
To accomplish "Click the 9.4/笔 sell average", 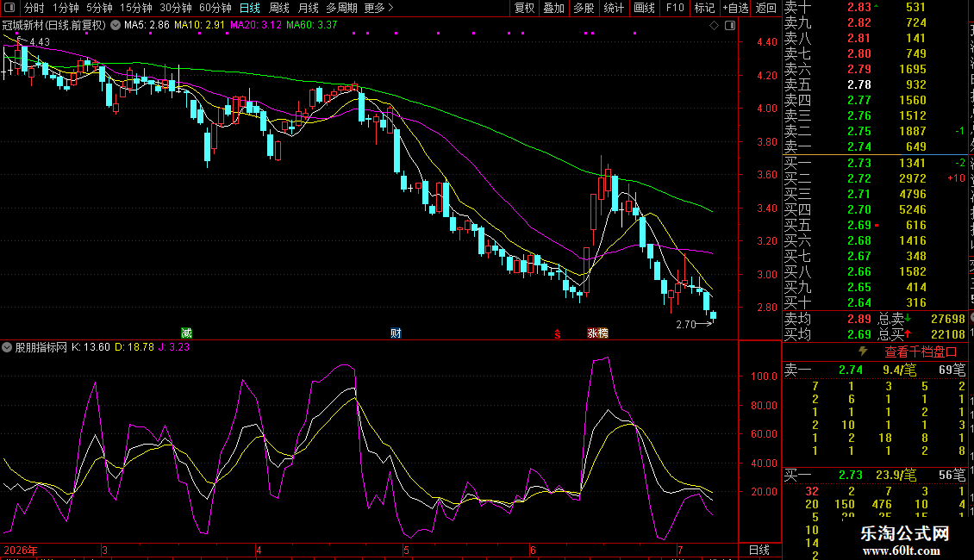I will (900, 370).
